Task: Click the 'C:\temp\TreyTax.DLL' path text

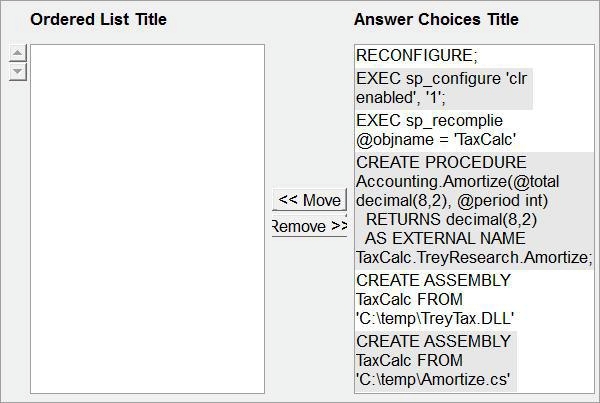Action: tap(435, 319)
